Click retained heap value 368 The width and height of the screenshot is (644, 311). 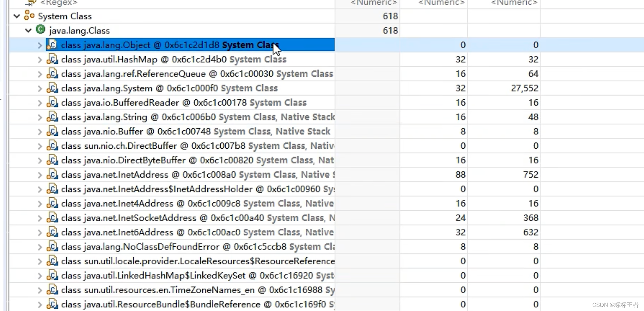pyautogui.click(x=530, y=218)
